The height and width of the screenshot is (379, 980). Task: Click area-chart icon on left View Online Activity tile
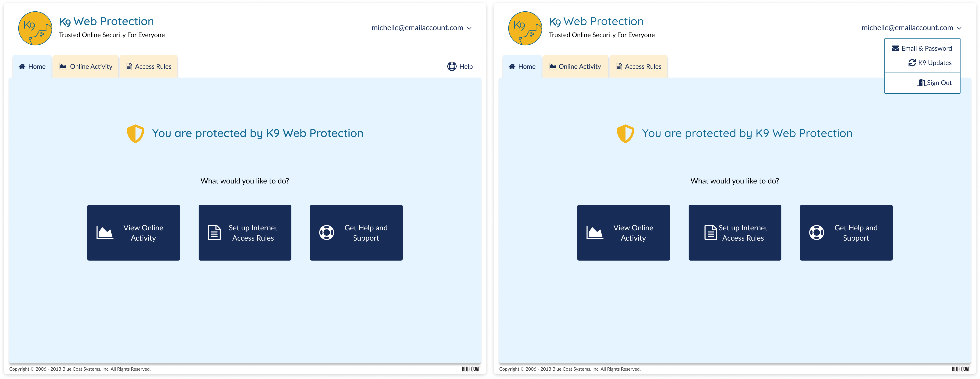105,233
